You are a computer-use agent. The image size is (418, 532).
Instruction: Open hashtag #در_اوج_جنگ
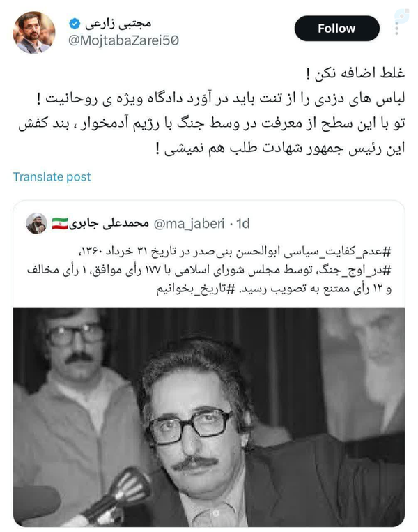click(x=355, y=270)
